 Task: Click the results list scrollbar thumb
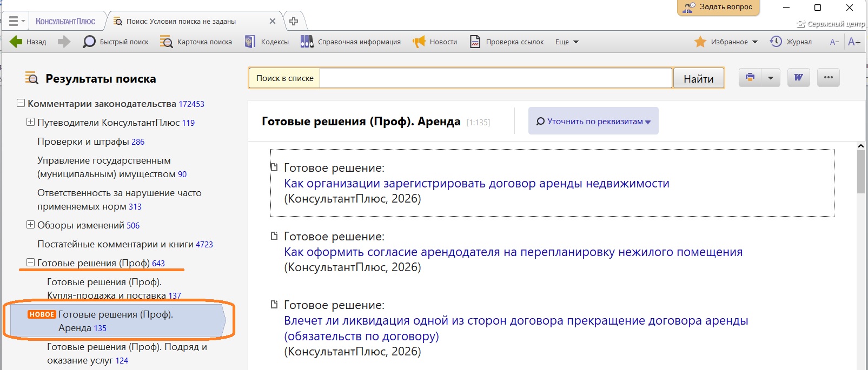[x=861, y=172]
